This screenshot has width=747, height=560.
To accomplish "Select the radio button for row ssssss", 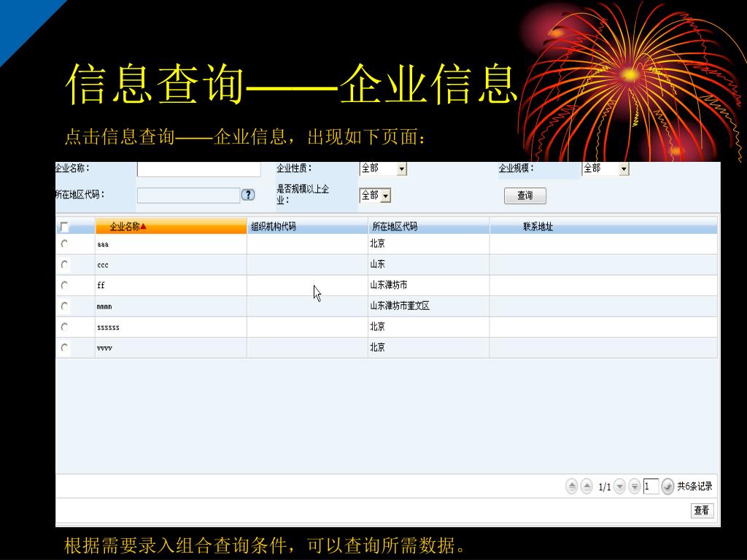I will click(x=64, y=327).
